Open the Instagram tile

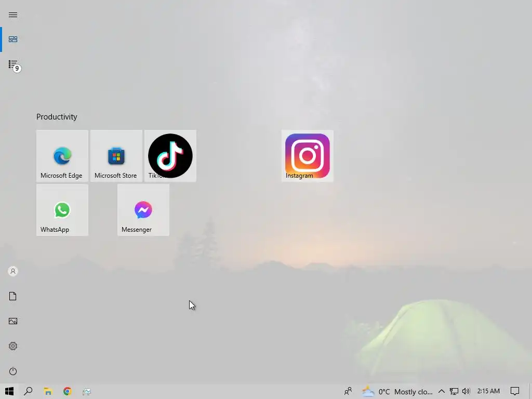coord(308,156)
